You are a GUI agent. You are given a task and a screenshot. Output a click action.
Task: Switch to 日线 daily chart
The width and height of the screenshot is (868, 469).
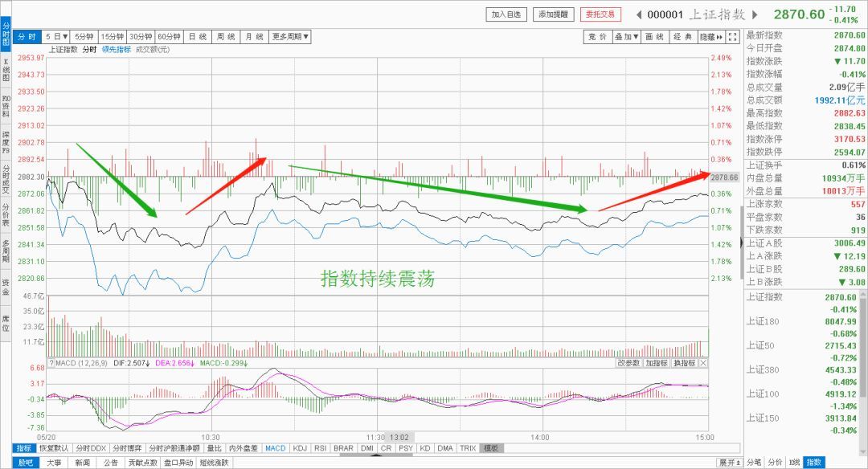[198, 36]
